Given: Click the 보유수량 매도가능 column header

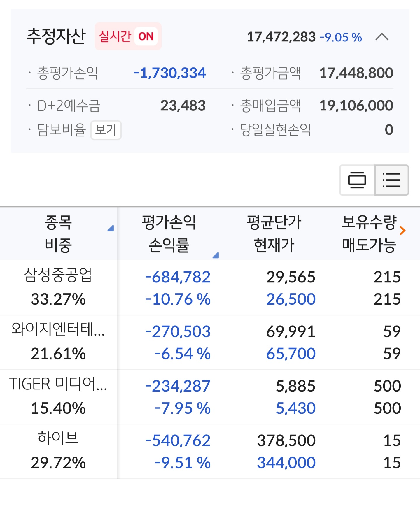Looking at the screenshot, I should [369, 234].
